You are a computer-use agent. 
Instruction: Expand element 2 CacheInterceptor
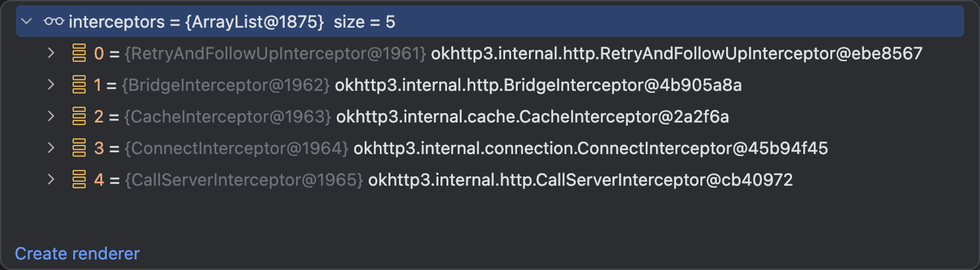(x=51, y=117)
